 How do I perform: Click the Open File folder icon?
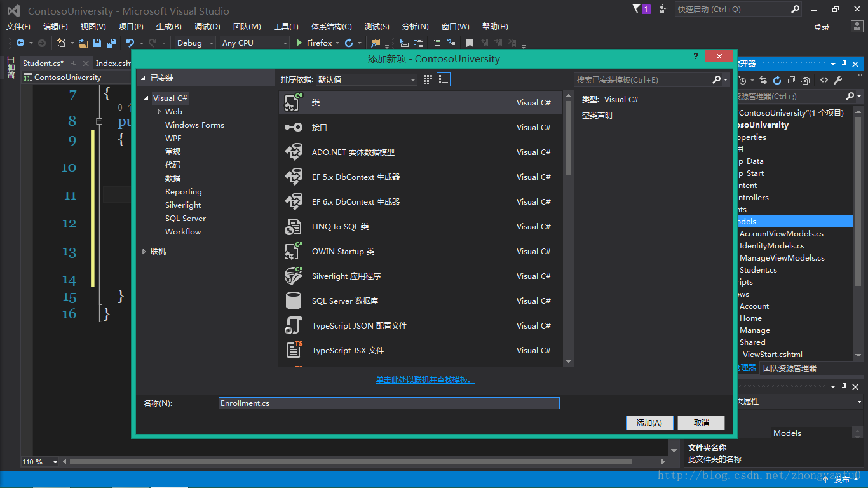(x=83, y=43)
